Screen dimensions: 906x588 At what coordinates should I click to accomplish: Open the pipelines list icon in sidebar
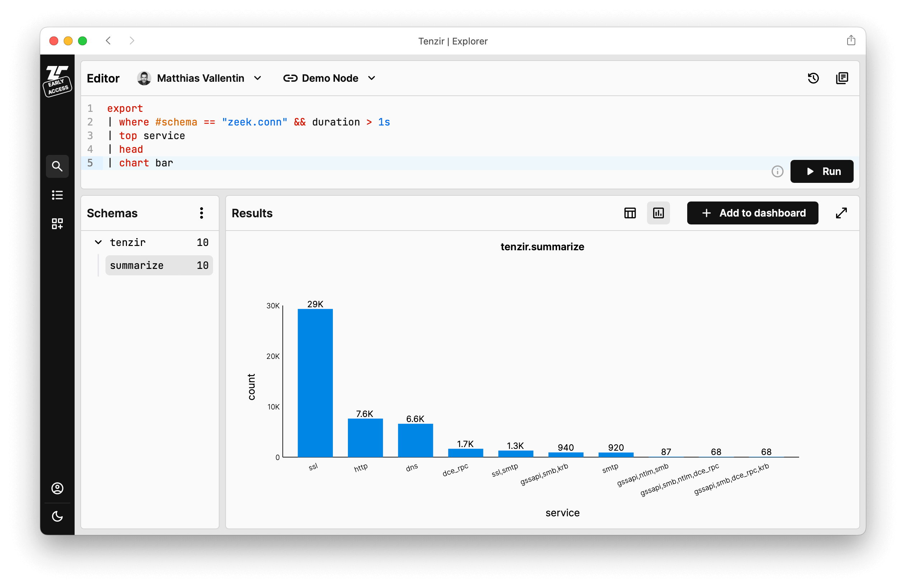click(x=57, y=195)
